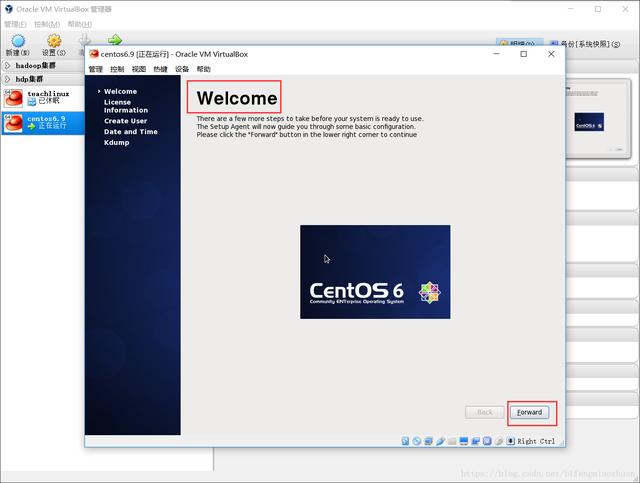
Task: Click centos6.9 window title bar icon
Action: pos(94,54)
